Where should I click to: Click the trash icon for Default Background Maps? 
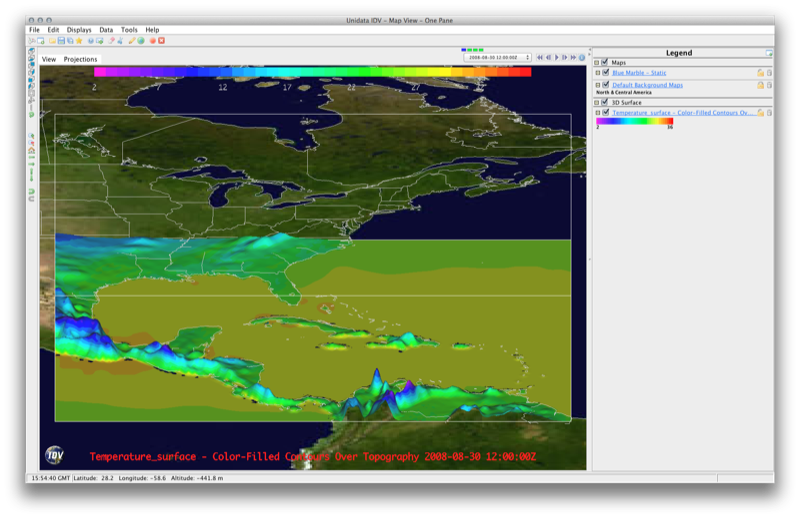tap(769, 86)
